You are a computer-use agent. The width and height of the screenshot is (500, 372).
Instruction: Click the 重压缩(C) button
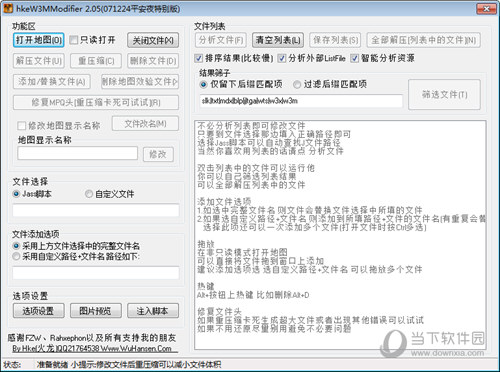[96, 61]
